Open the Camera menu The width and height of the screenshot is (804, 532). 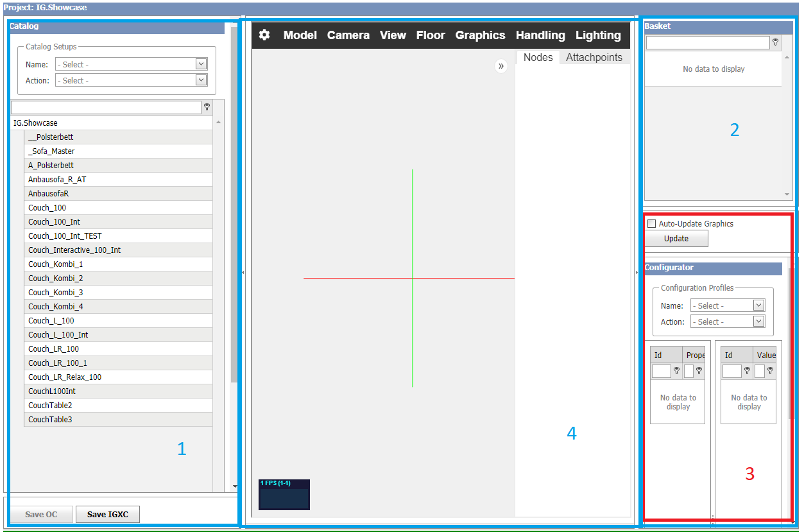[x=348, y=35]
